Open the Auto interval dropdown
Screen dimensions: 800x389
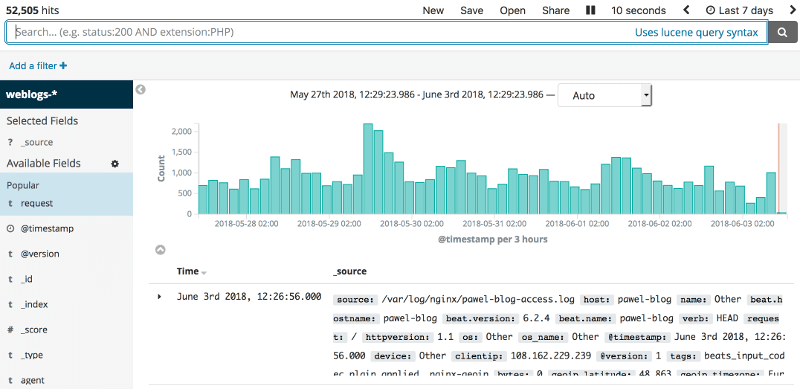pyautogui.click(x=605, y=95)
